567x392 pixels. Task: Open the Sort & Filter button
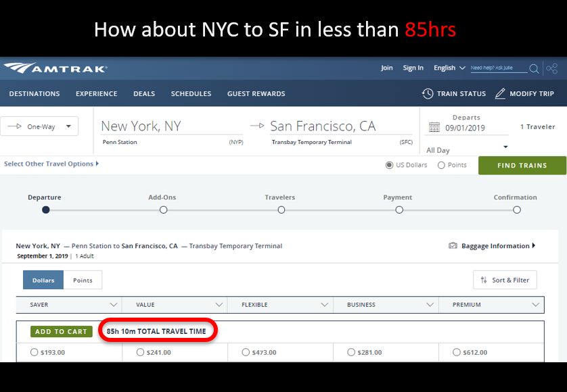point(505,280)
